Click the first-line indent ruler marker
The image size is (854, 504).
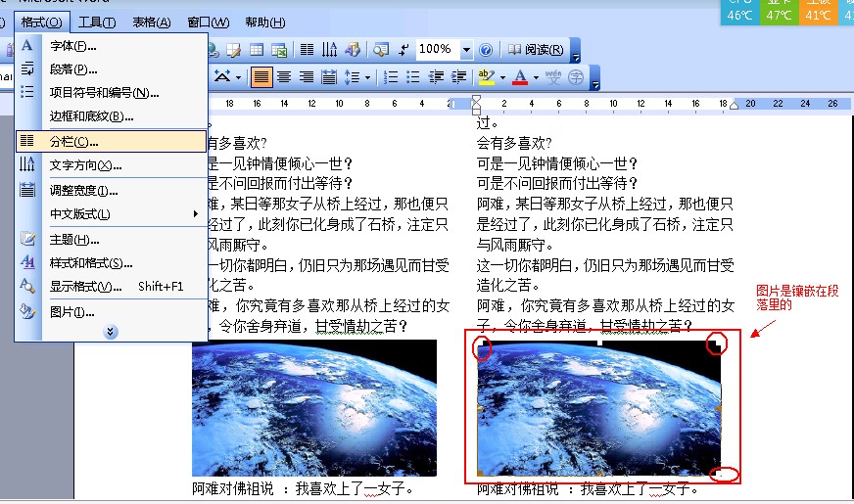click(x=475, y=99)
